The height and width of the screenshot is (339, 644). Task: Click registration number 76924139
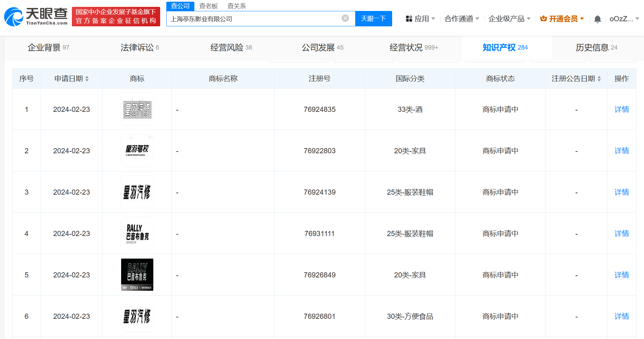pos(320,192)
